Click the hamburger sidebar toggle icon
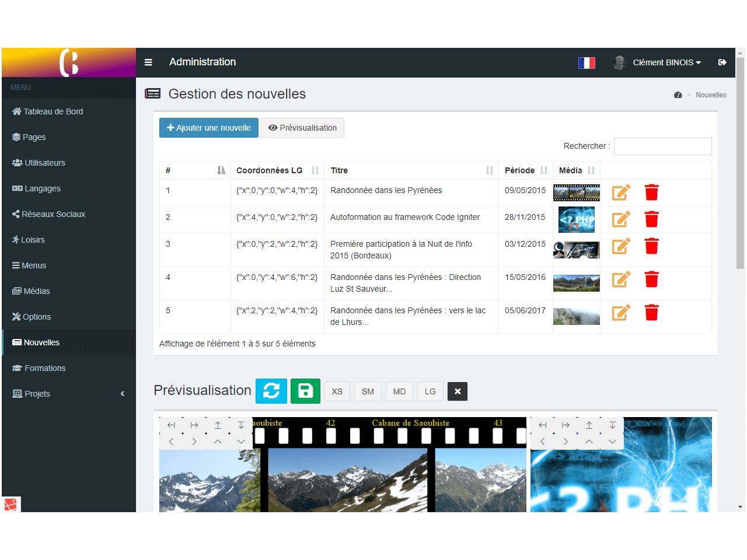747x560 pixels. coord(148,62)
